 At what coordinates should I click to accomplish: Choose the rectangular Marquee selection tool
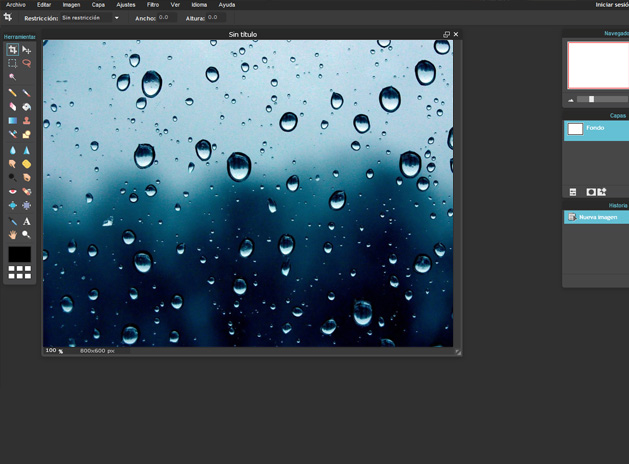click(x=13, y=63)
